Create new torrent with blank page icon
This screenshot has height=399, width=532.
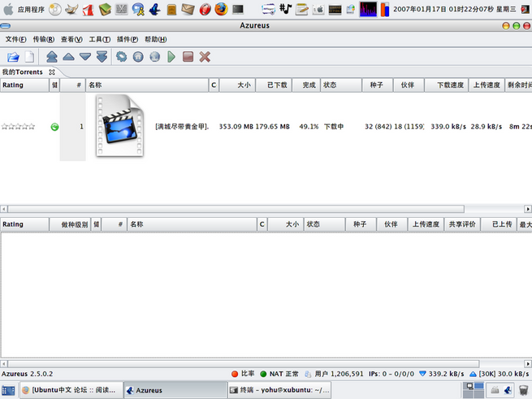coord(29,57)
